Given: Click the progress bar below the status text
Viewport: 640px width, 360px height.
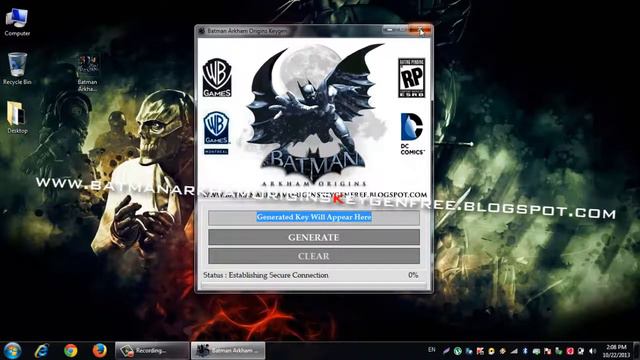Looking at the screenshot, I should click(313, 285).
